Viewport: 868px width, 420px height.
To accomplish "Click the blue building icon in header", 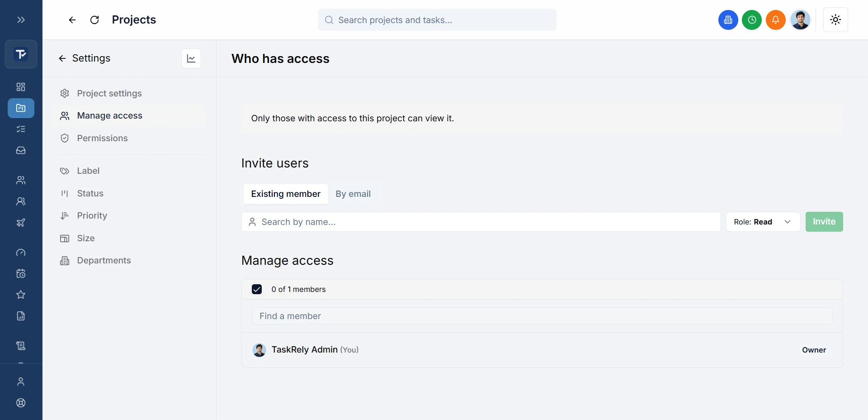I will point(728,20).
